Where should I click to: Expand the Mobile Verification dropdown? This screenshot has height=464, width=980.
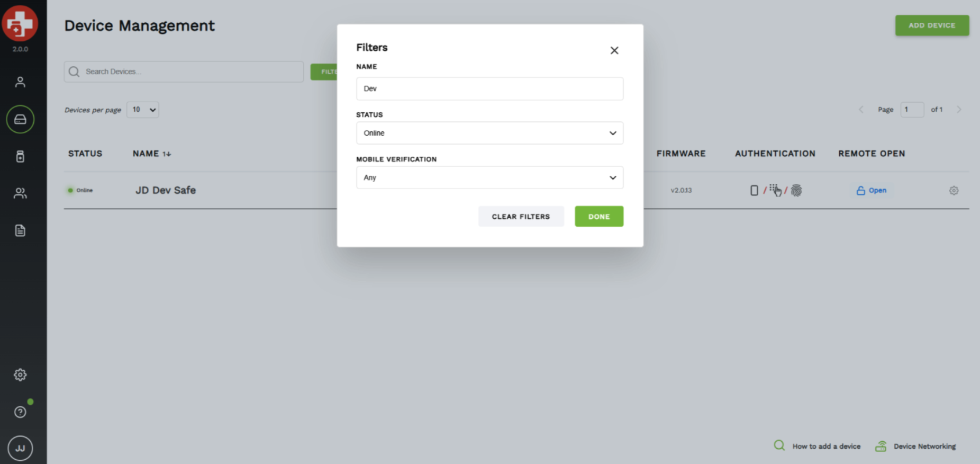tap(489, 177)
